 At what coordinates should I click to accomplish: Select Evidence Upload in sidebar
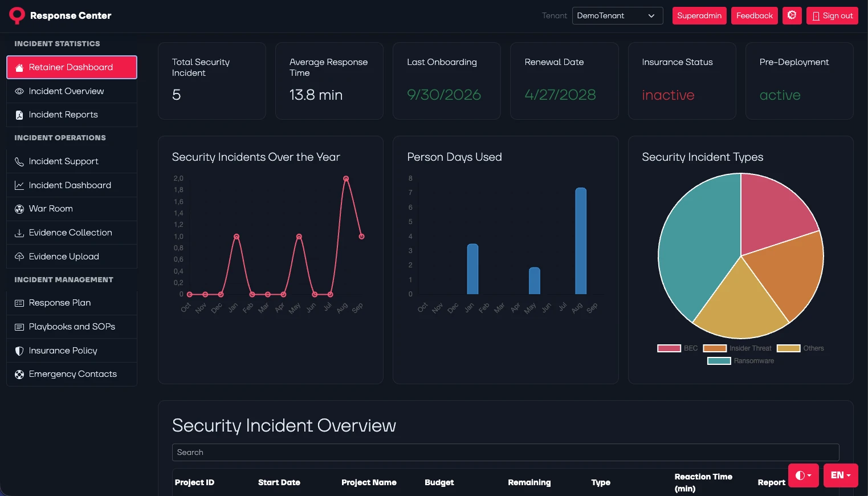[x=72, y=257]
